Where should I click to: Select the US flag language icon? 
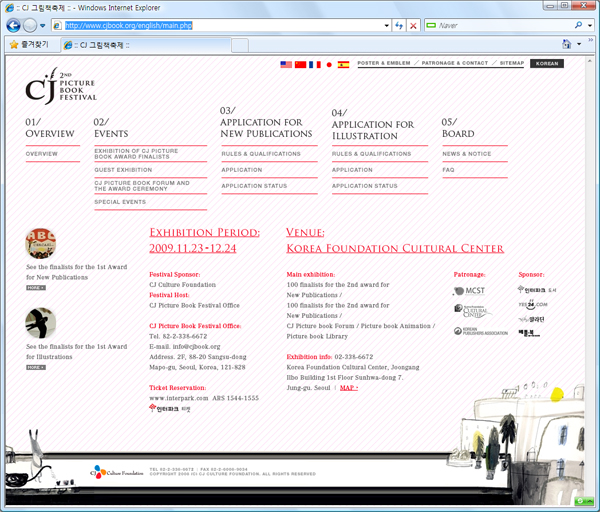click(x=286, y=64)
